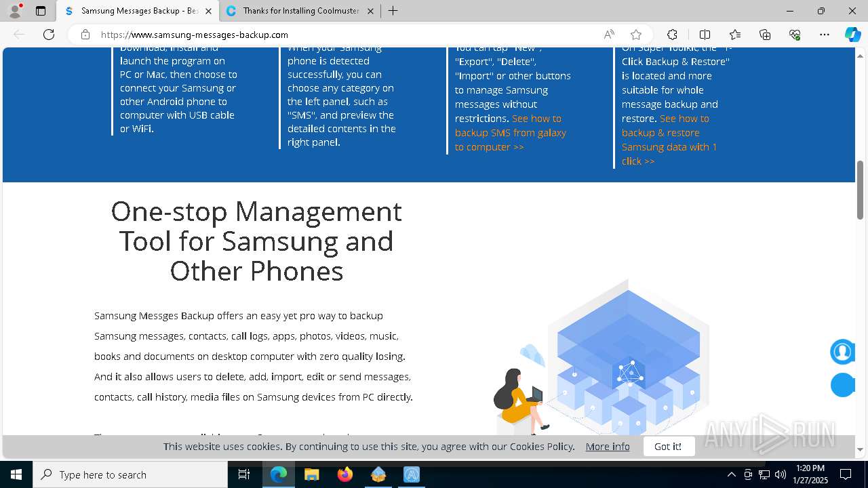This screenshot has width=868, height=488.
Task: Click the vertical page scrollbar thumb
Action: [860, 190]
